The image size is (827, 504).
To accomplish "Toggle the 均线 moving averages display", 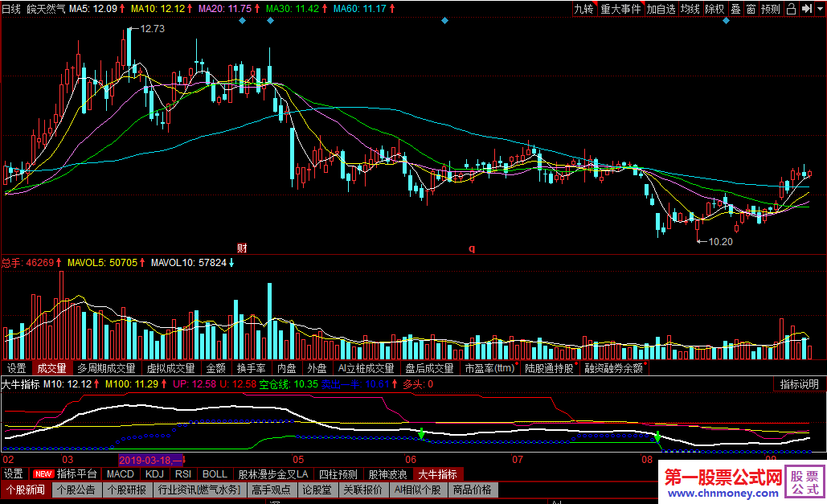I will (x=690, y=9).
